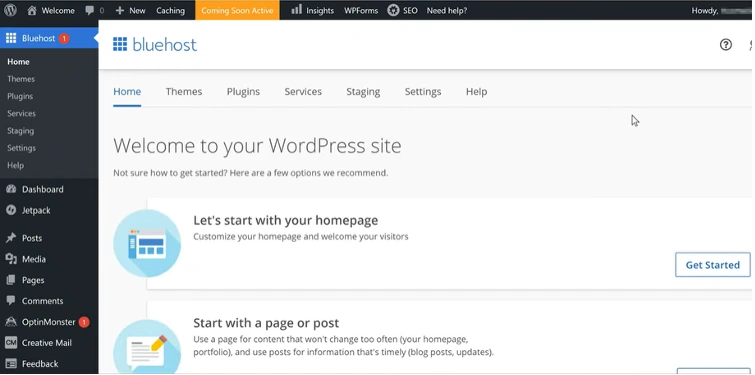Switch to the Plugins tab
This screenshot has width=755, height=375.
pos(243,91)
